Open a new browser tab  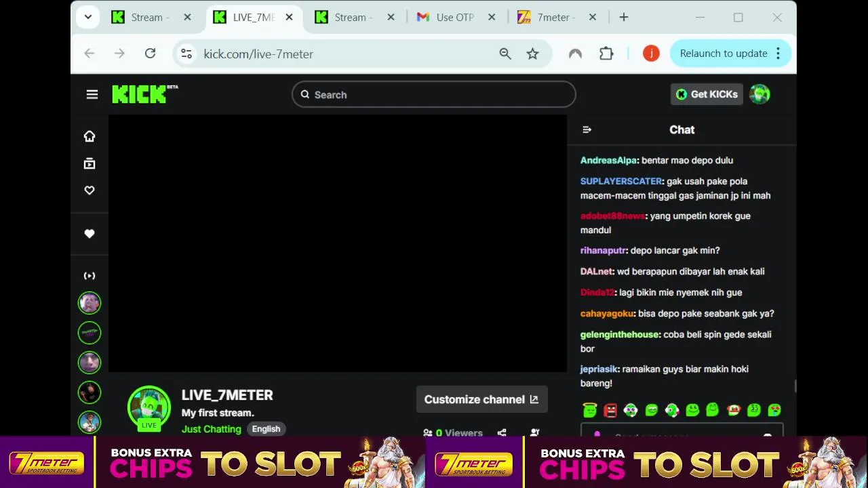(x=624, y=18)
